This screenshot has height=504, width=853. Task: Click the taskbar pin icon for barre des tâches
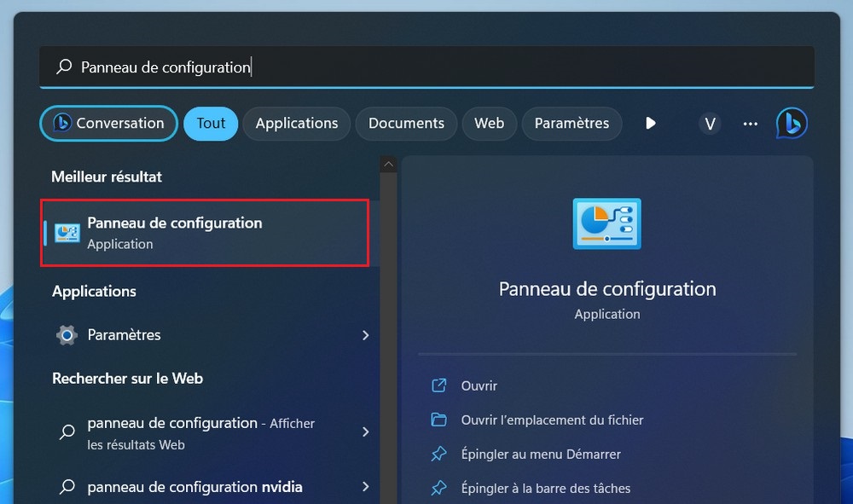coord(438,489)
